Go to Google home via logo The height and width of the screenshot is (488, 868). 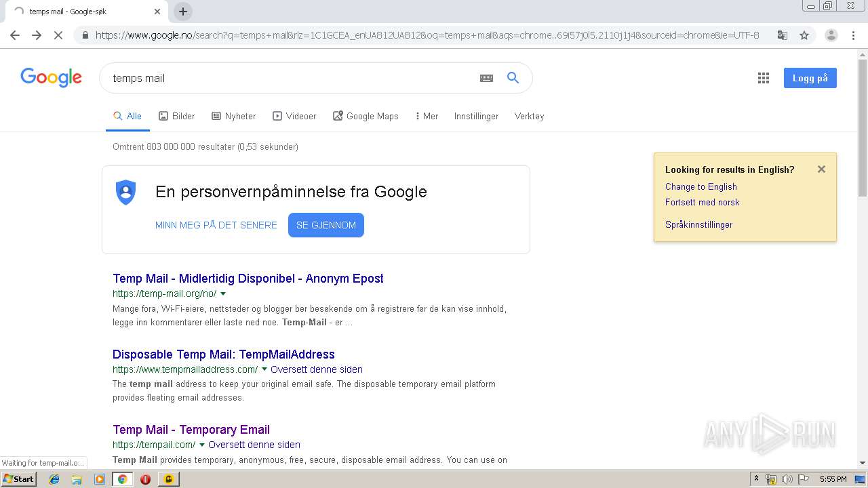[51, 77]
